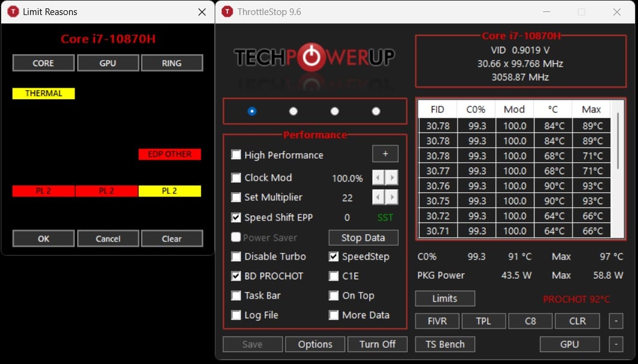Enable the Clock Mod checkbox

point(236,178)
